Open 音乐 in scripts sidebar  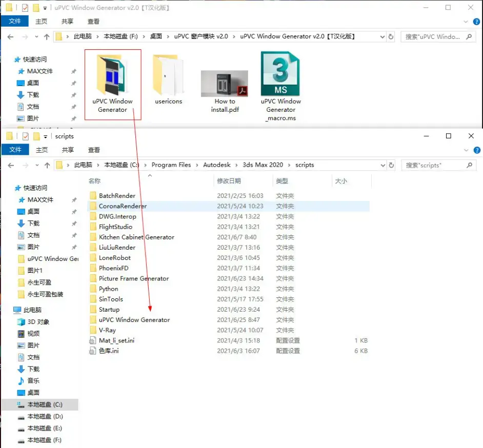tap(28, 381)
